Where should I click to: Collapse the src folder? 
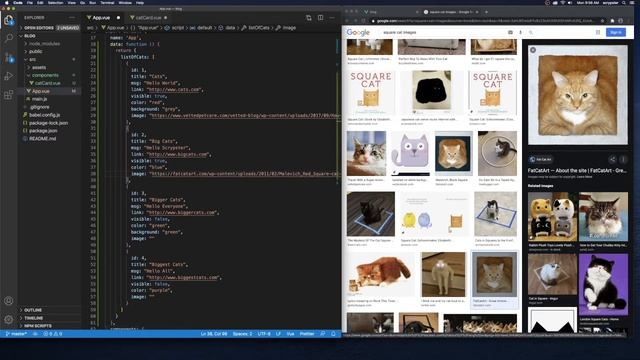pos(32,60)
